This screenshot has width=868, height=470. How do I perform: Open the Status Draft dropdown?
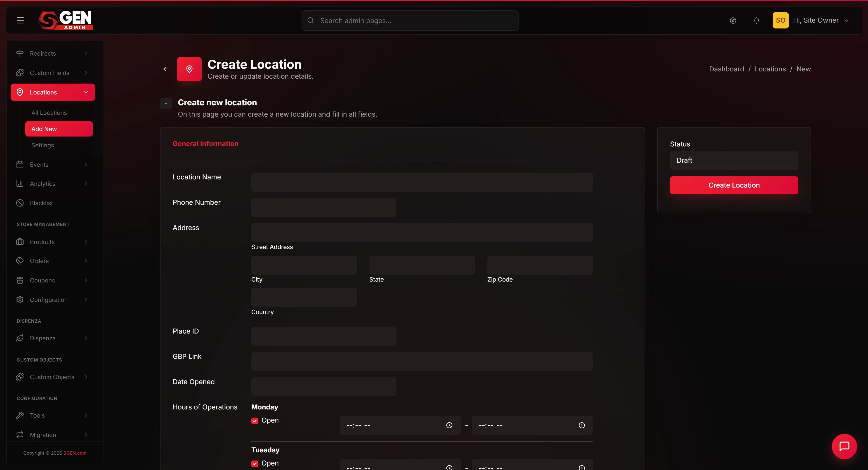[x=734, y=160]
